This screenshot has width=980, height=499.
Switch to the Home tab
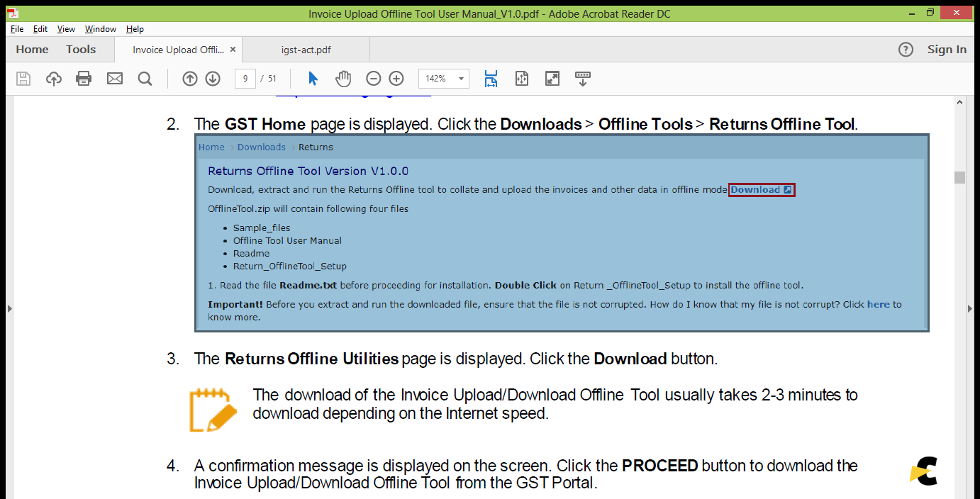coord(32,50)
